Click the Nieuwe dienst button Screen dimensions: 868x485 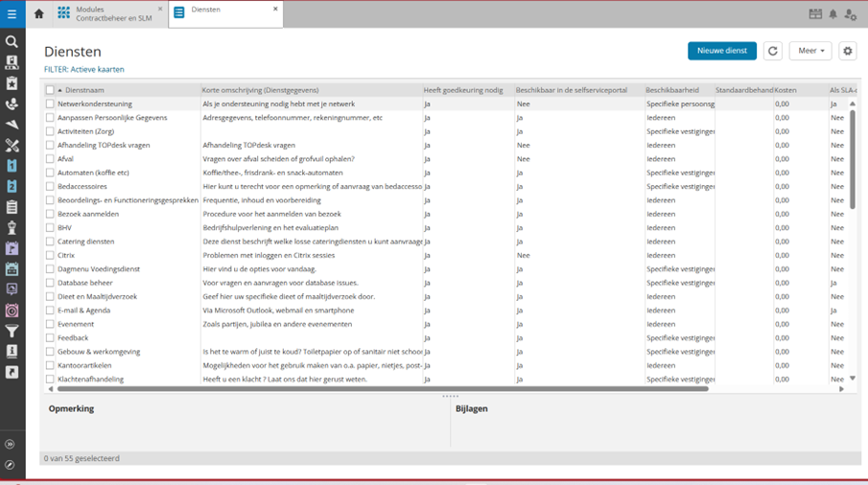coord(721,51)
